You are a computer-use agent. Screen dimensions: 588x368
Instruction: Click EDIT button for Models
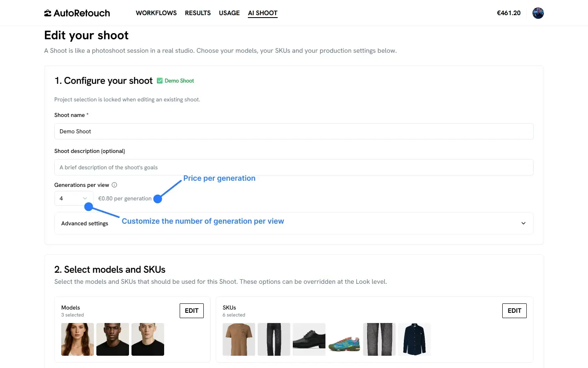[x=192, y=311]
